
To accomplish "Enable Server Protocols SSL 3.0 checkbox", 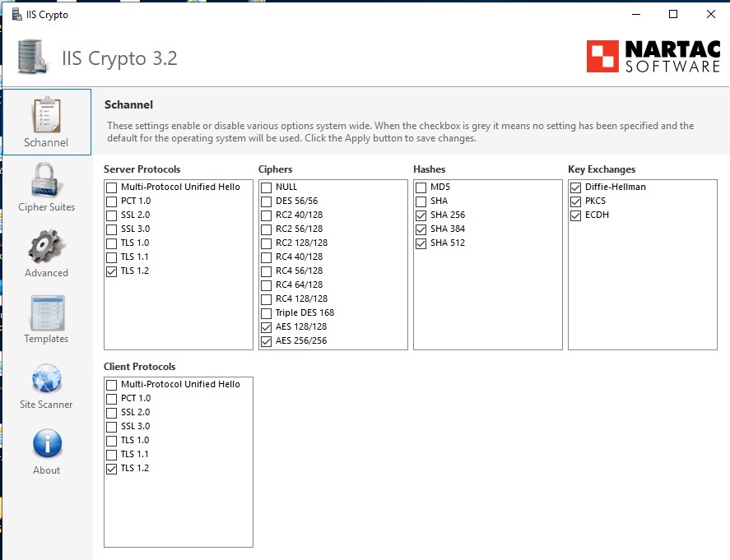I will point(111,229).
